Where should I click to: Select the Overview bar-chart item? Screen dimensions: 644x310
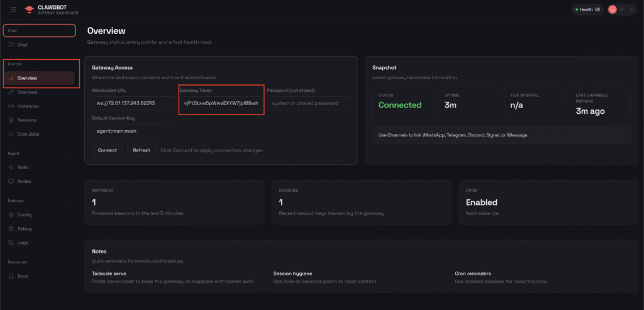pos(40,78)
